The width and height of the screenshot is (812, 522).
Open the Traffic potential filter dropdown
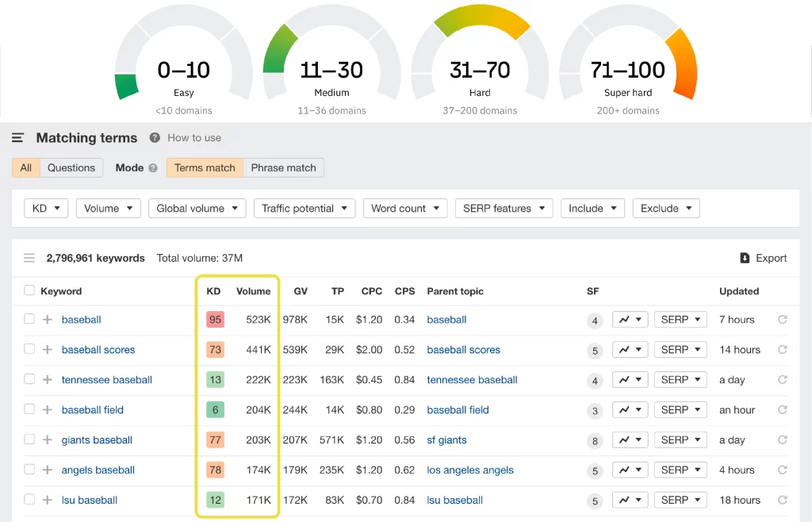click(x=304, y=208)
